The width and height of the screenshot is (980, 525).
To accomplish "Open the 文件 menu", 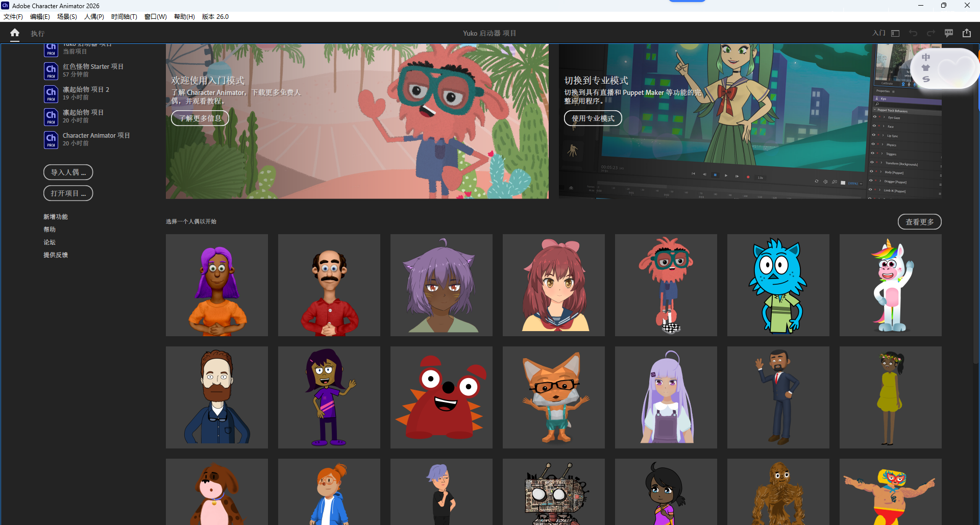I will [13, 16].
